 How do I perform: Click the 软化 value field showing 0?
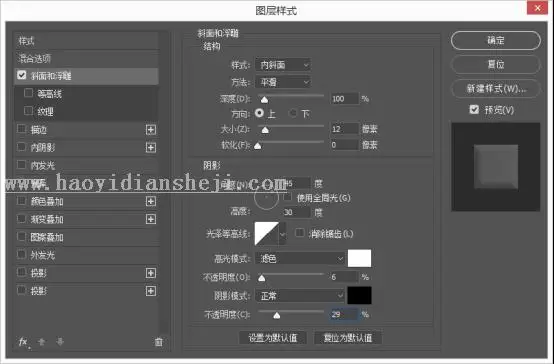(x=345, y=145)
